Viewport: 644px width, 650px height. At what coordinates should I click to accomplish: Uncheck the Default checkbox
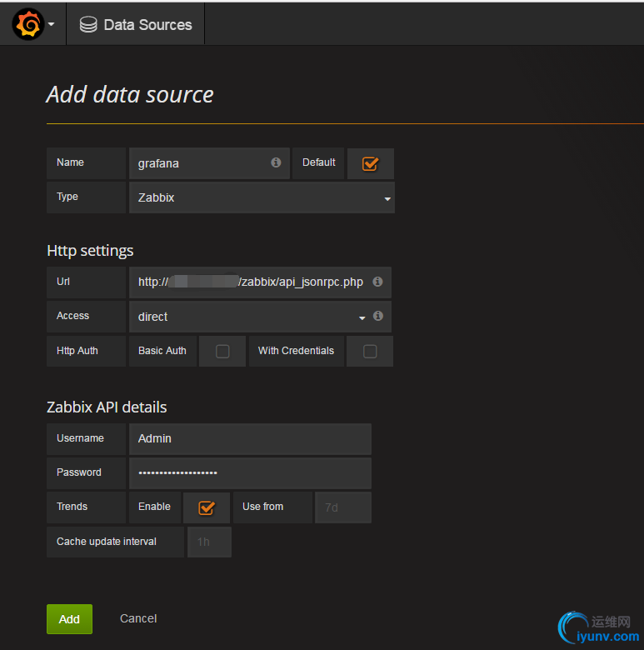(370, 163)
